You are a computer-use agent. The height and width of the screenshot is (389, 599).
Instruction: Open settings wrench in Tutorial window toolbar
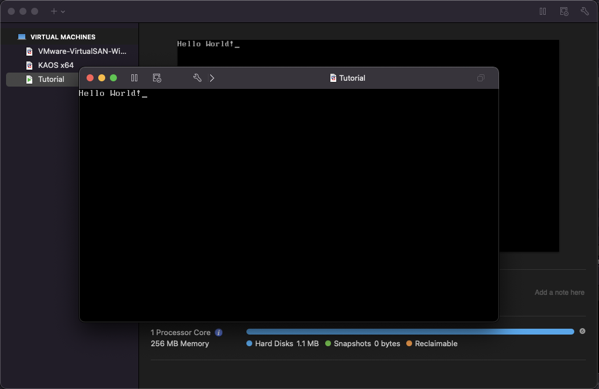[x=197, y=78]
